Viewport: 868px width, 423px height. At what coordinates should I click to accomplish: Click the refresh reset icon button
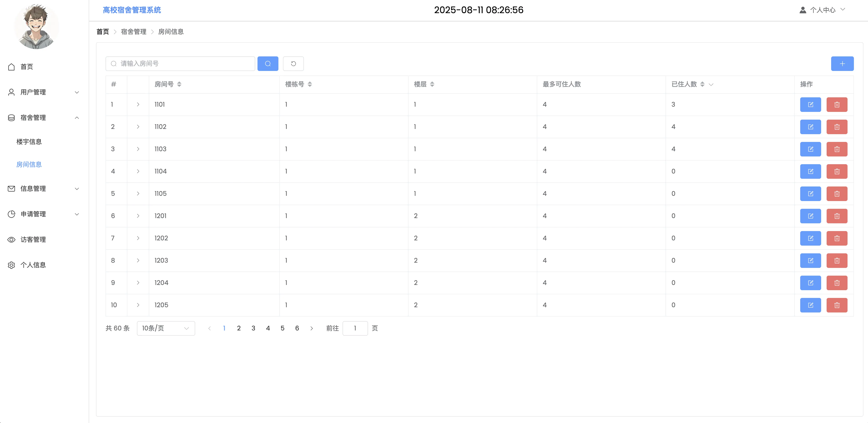[x=293, y=64]
